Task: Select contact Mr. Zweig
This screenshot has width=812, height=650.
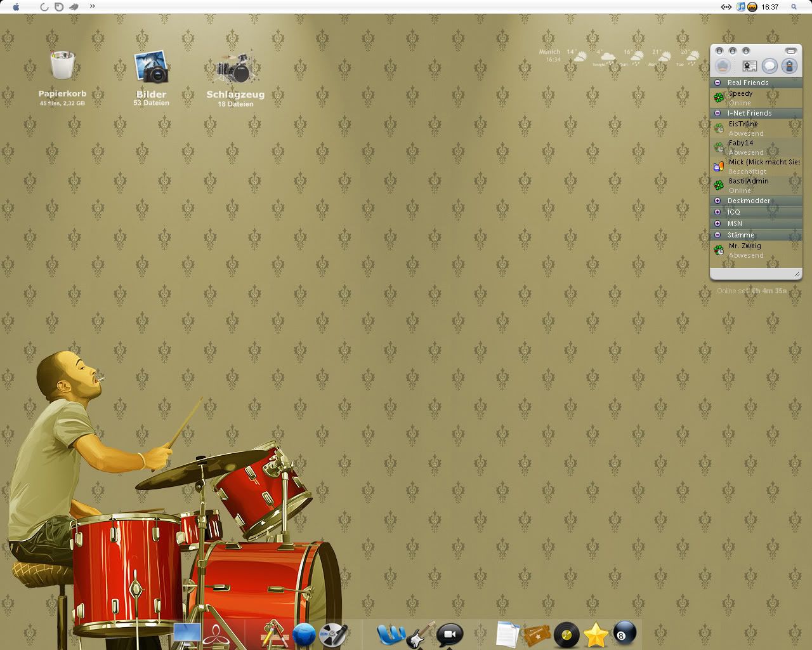Action: click(756, 250)
